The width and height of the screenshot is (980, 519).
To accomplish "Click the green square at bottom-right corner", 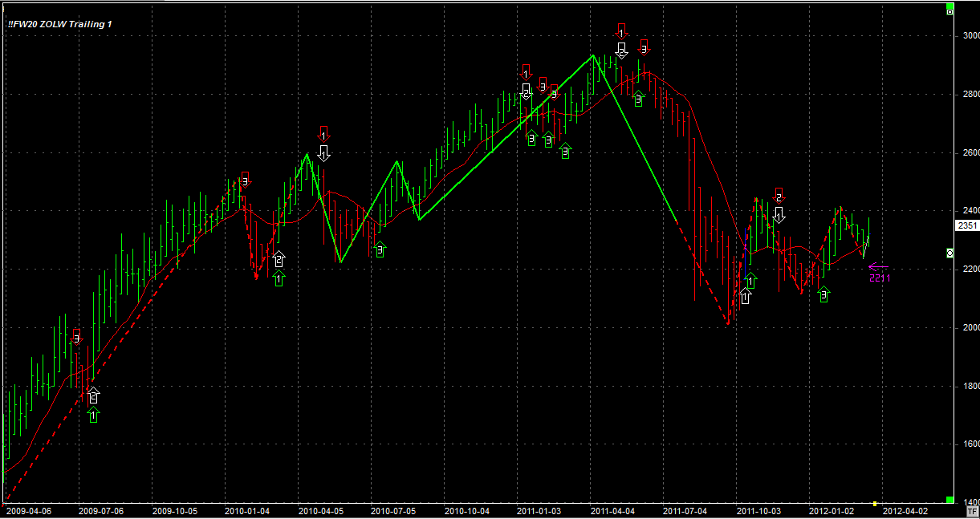I will tap(950, 499).
